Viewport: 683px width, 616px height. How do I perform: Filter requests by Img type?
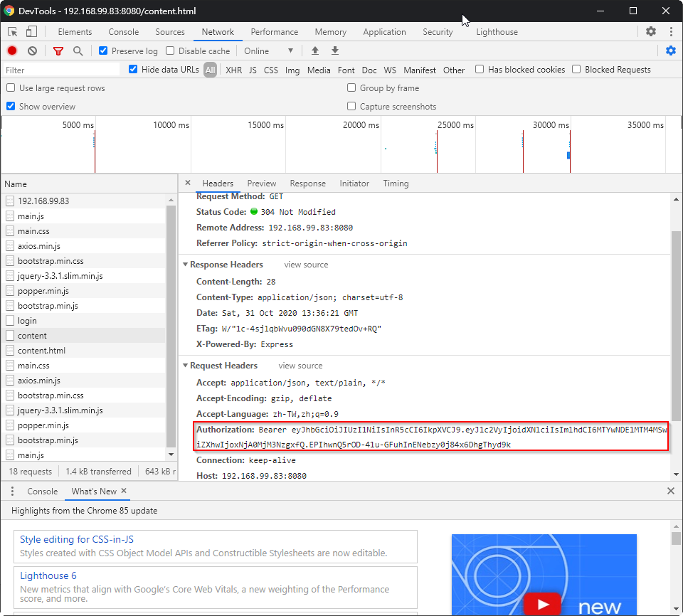pyautogui.click(x=292, y=70)
